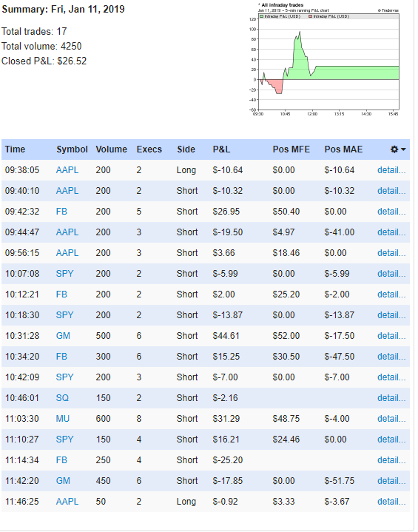Open detail link for 10:18:30 trade

click(x=391, y=315)
